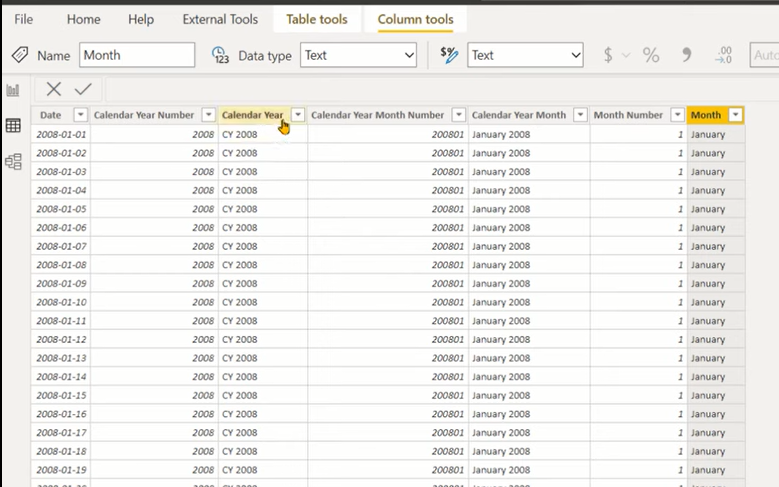This screenshot has width=779, height=487.
Task: Cancel formula with the X icon
Action: (x=54, y=89)
